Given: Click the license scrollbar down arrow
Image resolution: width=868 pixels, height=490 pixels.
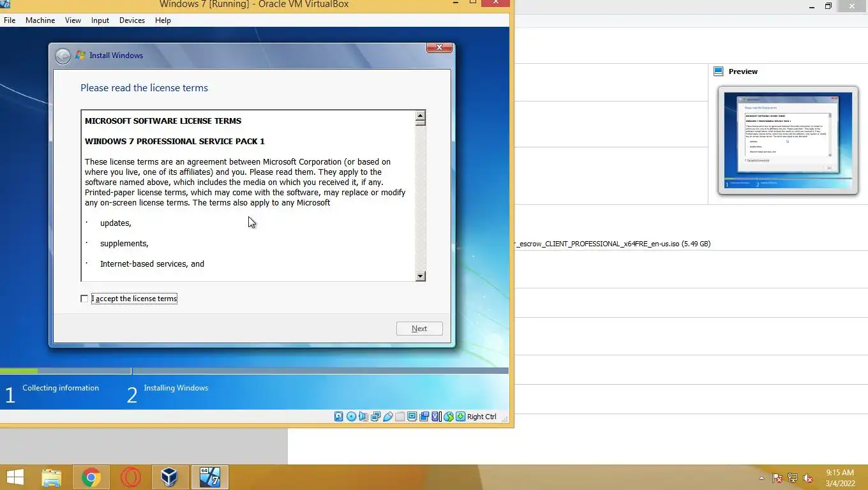Looking at the screenshot, I should (x=421, y=276).
